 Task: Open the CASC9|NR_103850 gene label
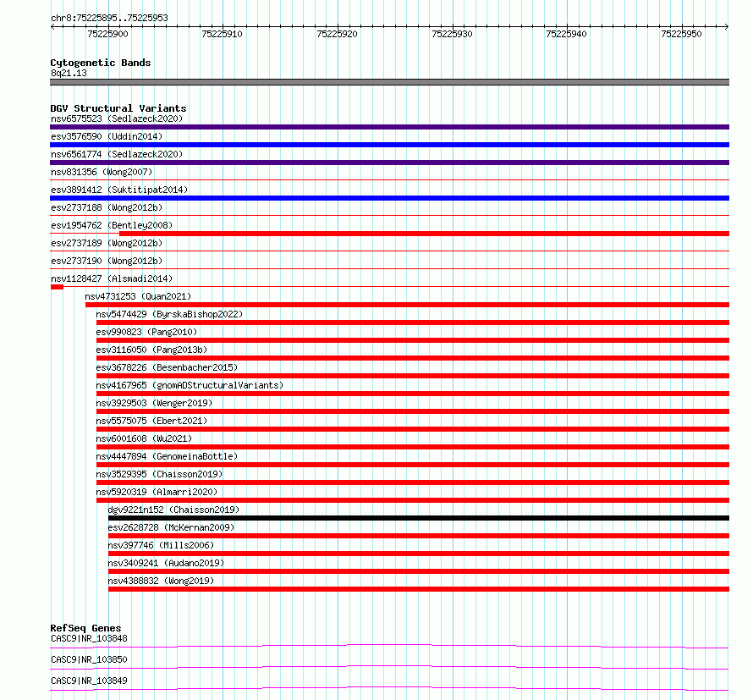pos(89,659)
